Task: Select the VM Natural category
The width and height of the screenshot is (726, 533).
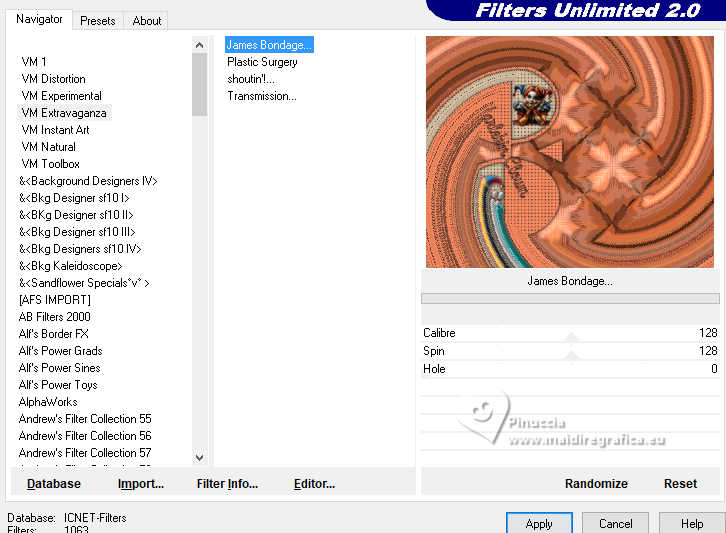Action: [48, 147]
